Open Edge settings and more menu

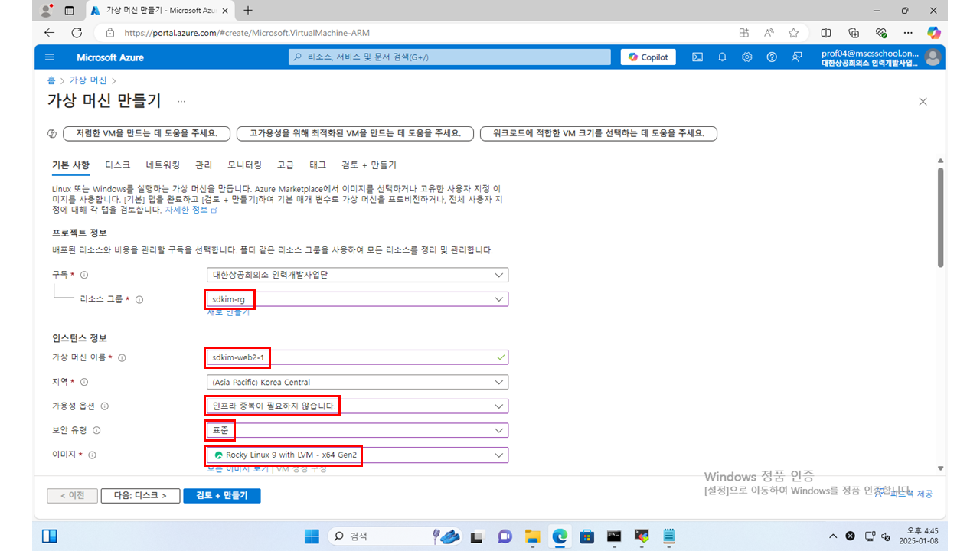[x=908, y=33]
